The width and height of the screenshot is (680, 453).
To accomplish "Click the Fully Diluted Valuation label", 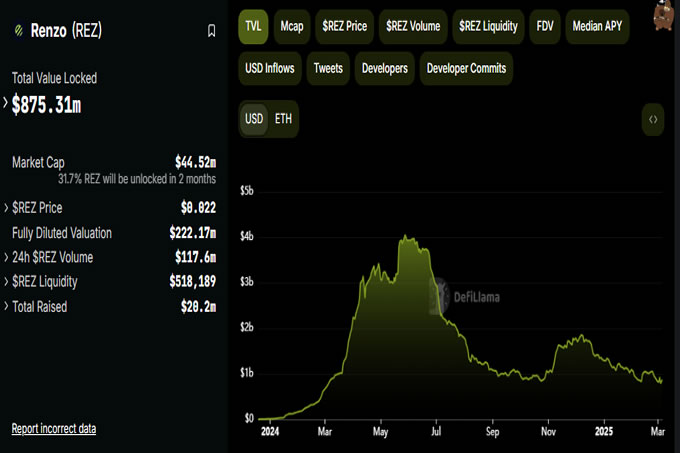I will pyautogui.click(x=62, y=233).
